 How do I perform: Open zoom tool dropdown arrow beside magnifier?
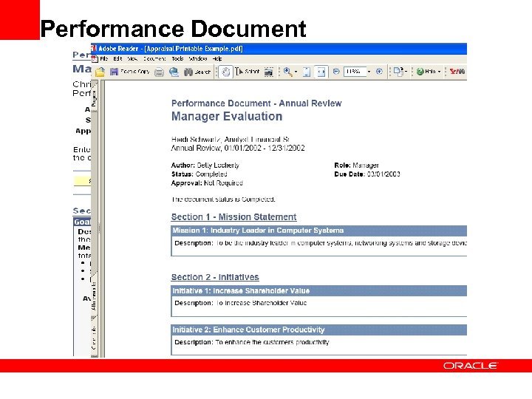pos(296,72)
